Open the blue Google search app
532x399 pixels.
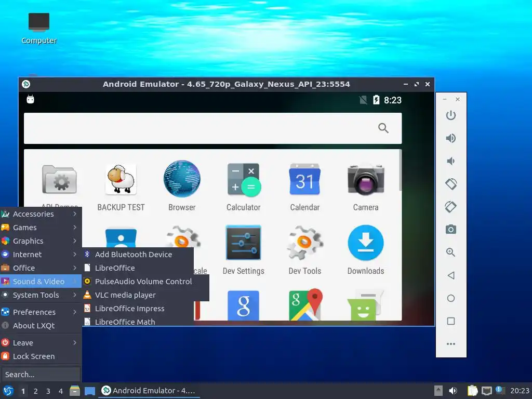(x=243, y=305)
